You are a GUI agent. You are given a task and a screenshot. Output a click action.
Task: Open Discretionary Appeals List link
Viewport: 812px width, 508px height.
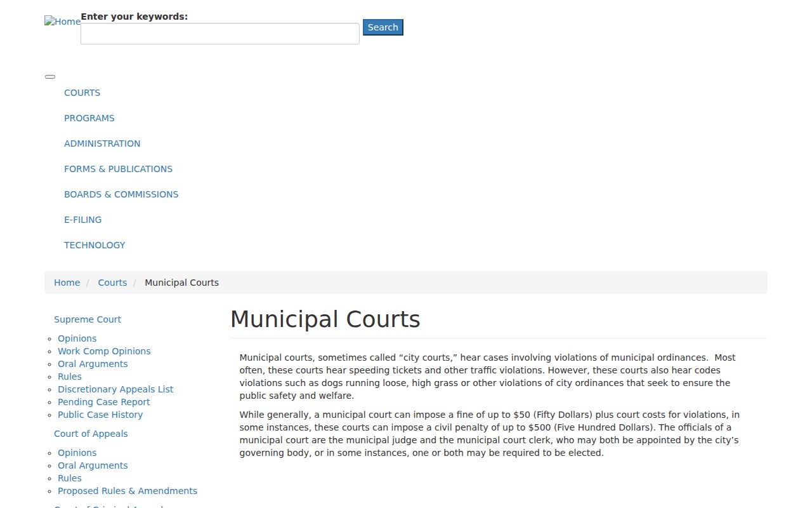coord(115,389)
